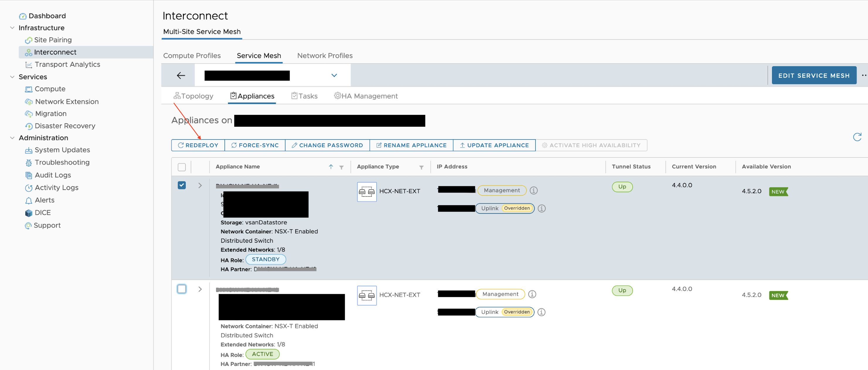Image resolution: width=868 pixels, height=370 pixels.
Task: Click the Redeploy button
Action: pyautogui.click(x=198, y=145)
